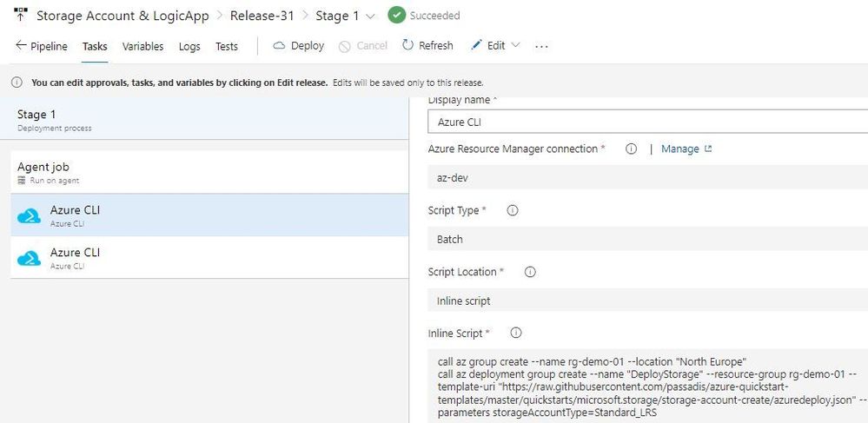This screenshot has height=423, width=868.
Task: Open the more actions ellipsis menu
Action: pos(542,46)
